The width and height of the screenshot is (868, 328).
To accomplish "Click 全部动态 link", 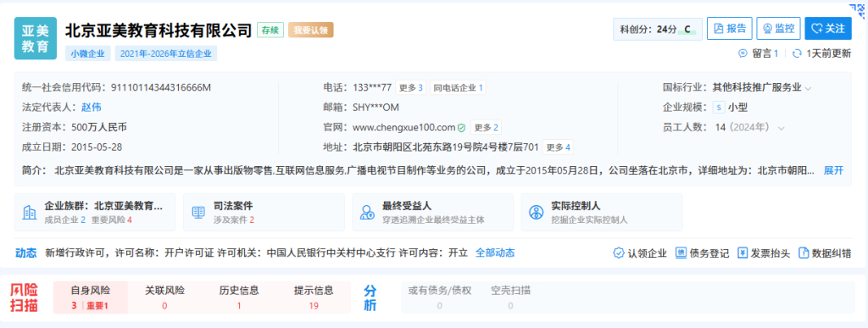I will 495,253.
